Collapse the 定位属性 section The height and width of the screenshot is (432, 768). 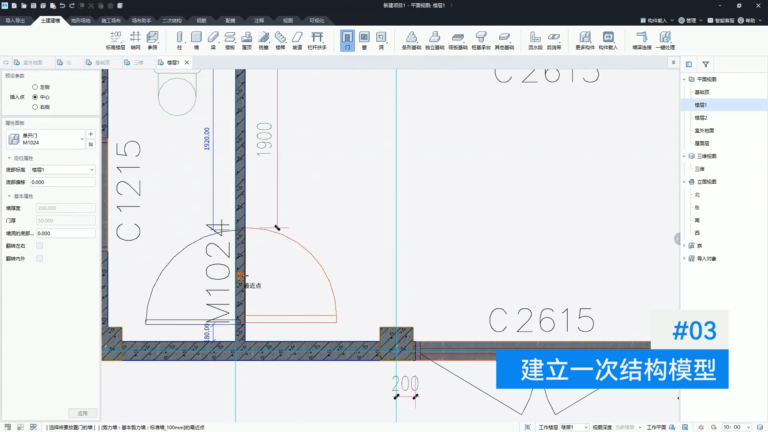coord(9,158)
